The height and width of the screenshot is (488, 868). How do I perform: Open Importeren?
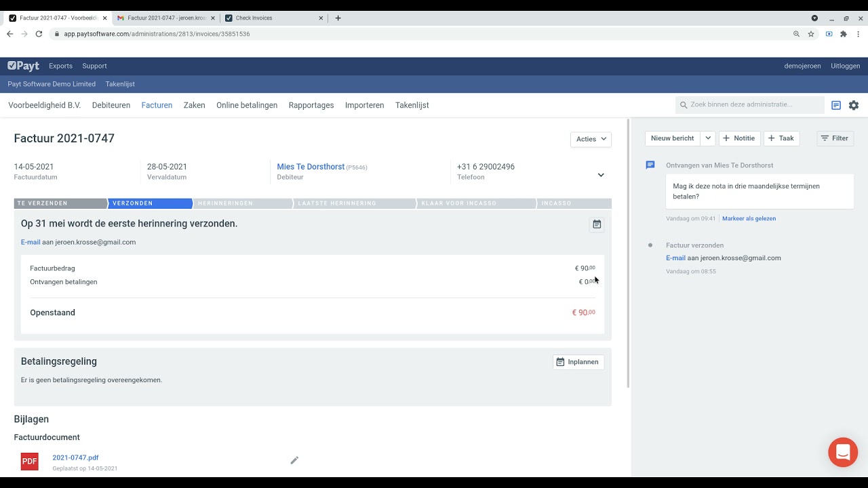[x=364, y=105]
